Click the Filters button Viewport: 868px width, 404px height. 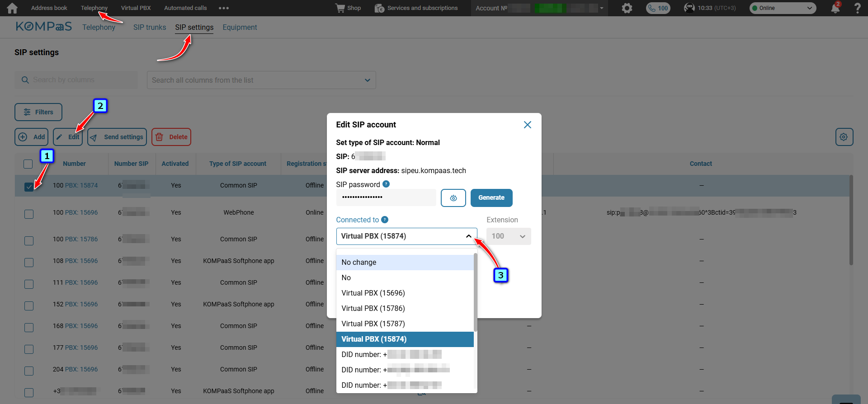[x=38, y=112]
